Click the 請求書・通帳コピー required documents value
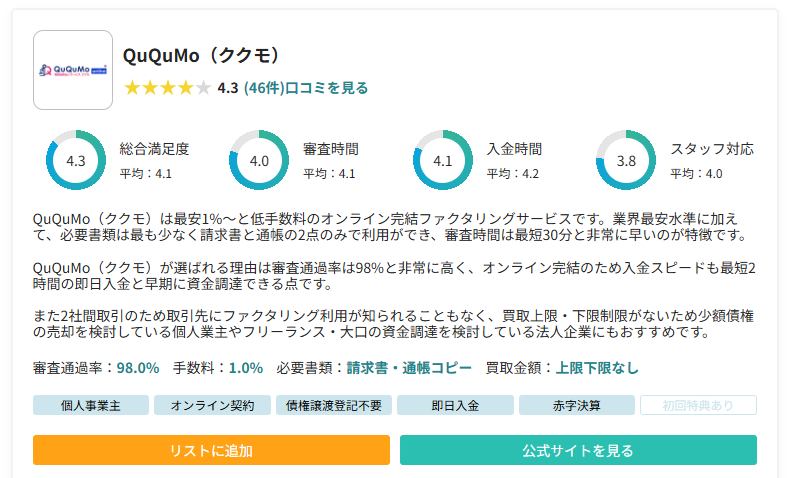Viewport: 800px width, 478px height. pyautogui.click(x=409, y=367)
